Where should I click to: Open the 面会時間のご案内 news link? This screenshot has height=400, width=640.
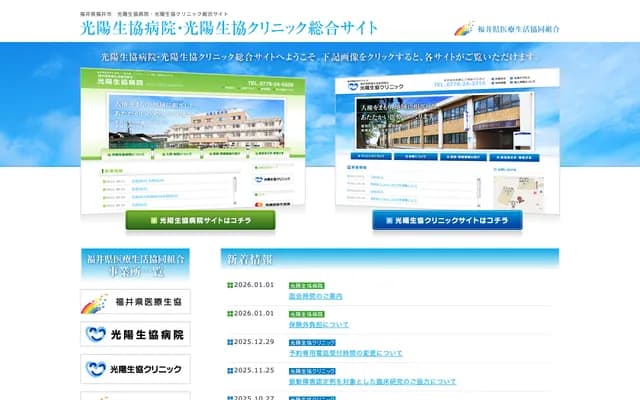coord(316,296)
